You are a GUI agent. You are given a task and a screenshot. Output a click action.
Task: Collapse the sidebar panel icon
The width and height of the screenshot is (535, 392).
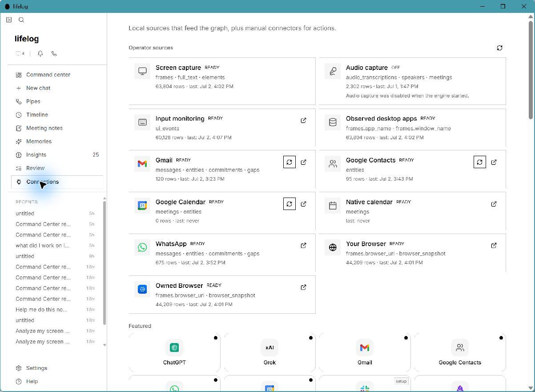[x=9, y=20]
